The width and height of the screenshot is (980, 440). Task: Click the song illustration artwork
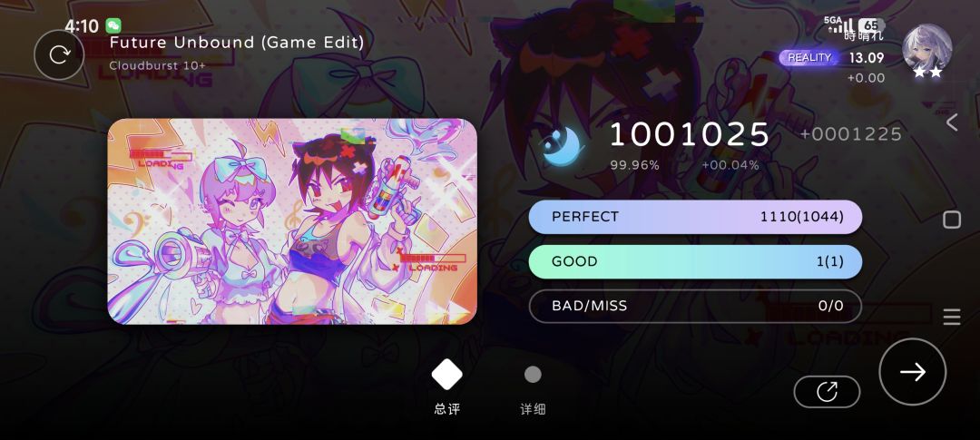[292, 221]
